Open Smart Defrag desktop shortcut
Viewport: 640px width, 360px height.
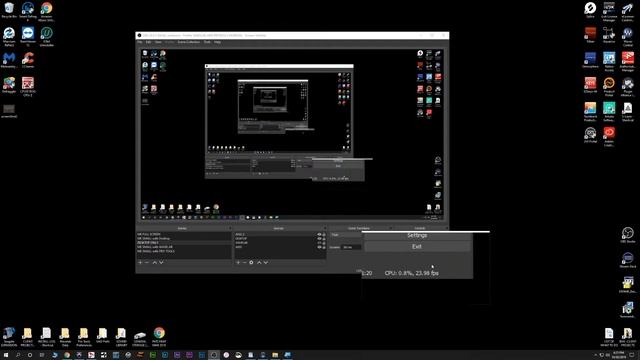pyautogui.click(x=28, y=11)
